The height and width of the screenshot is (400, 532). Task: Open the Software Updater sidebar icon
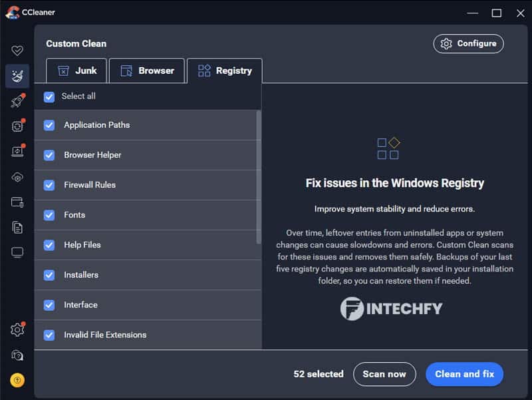(x=17, y=126)
